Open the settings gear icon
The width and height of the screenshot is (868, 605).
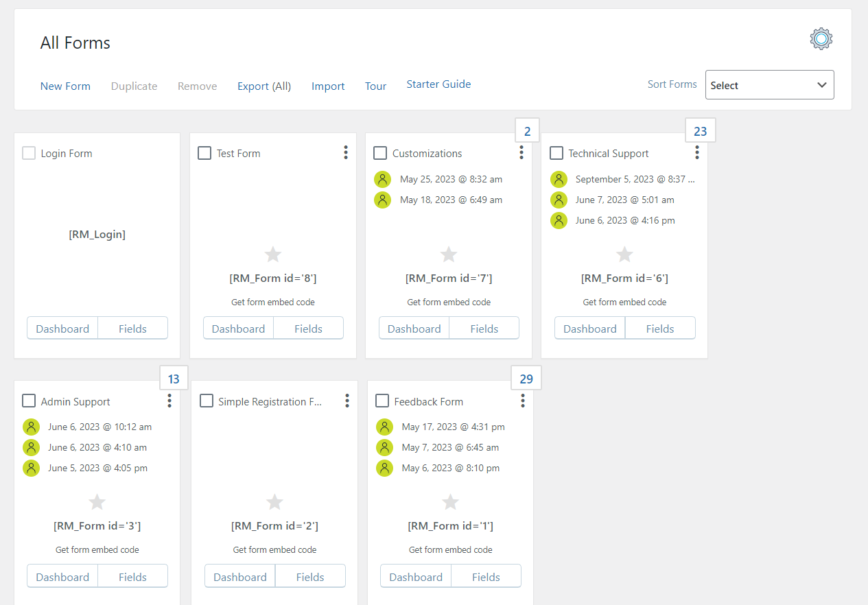point(821,39)
